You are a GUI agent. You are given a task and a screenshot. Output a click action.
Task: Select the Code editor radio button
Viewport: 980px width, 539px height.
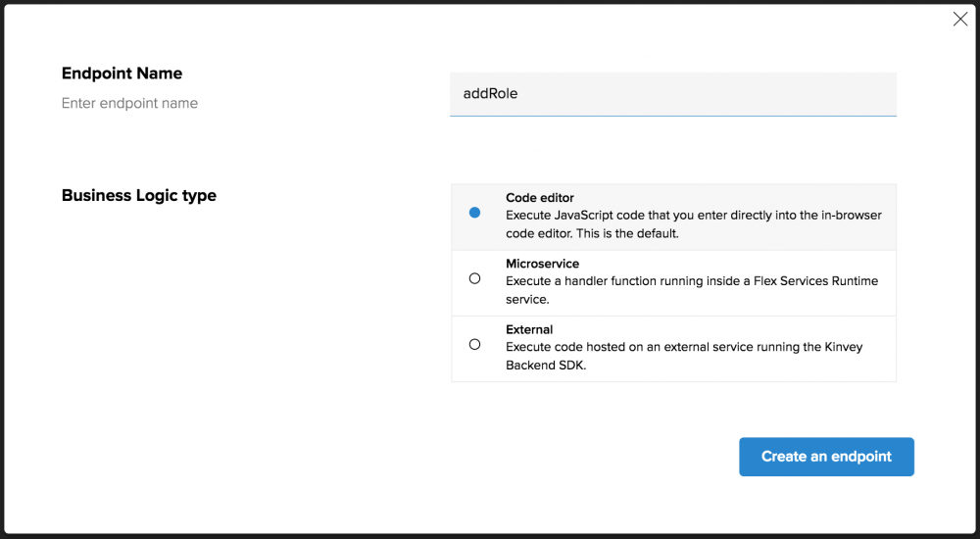click(x=475, y=213)
